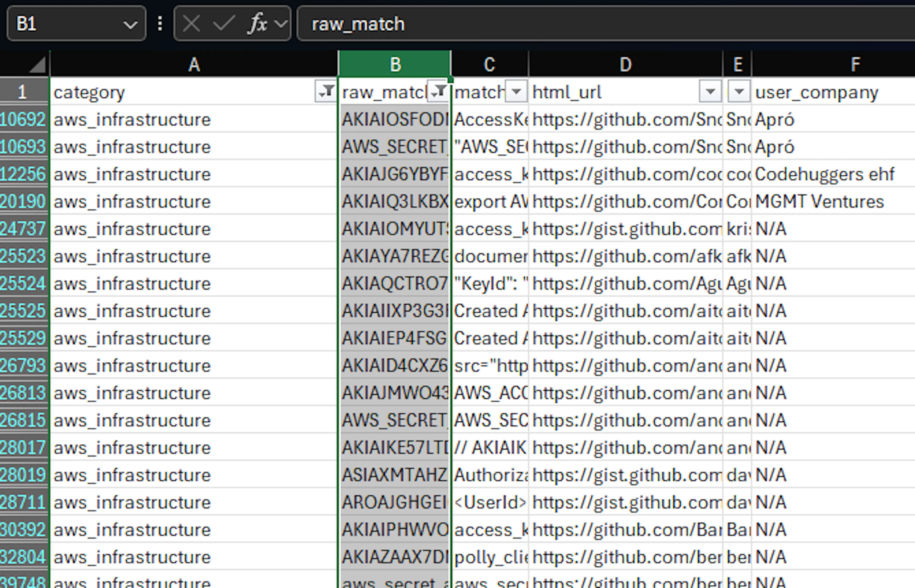Open the html_url column filter dropdown

[710, 92]
